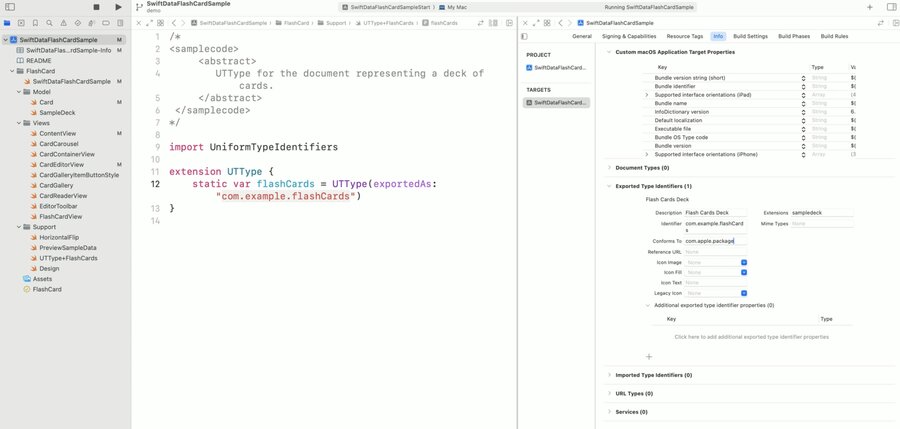Open the Issue navigator warning icon
900x429 pixels.
64,23
